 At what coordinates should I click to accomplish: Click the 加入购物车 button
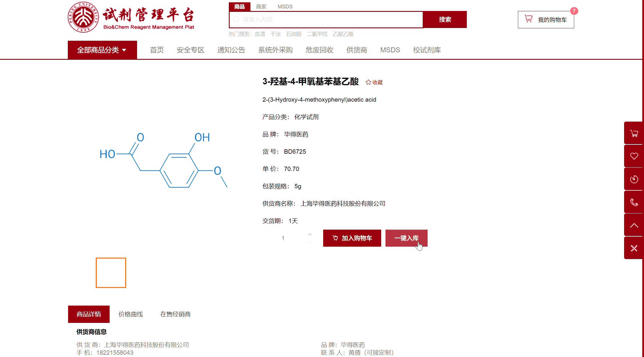(x=352, y=238)
